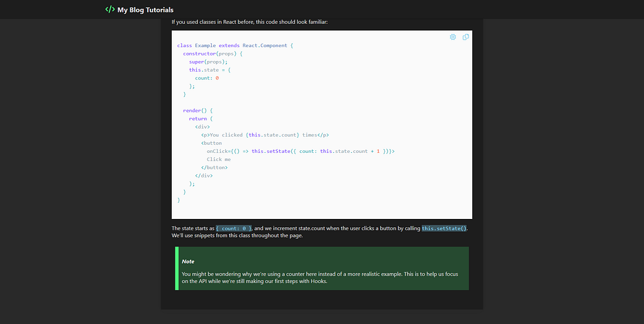644x324 pixels.
Task: Open code block settings gear icon
Action: click(x=453, y=37)
